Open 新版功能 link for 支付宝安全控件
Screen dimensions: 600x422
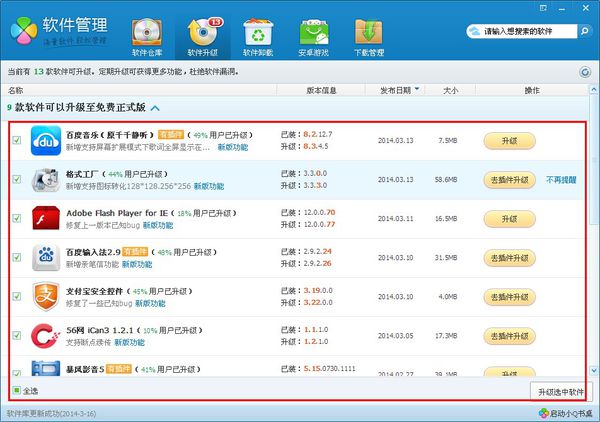(150, 303)
